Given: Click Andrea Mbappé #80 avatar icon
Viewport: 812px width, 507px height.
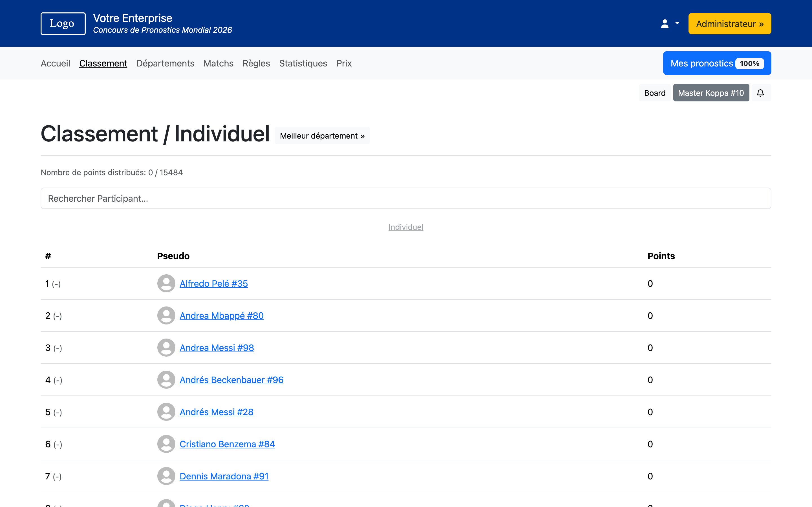Looking at the screenshot, I should tap(166, 315).
